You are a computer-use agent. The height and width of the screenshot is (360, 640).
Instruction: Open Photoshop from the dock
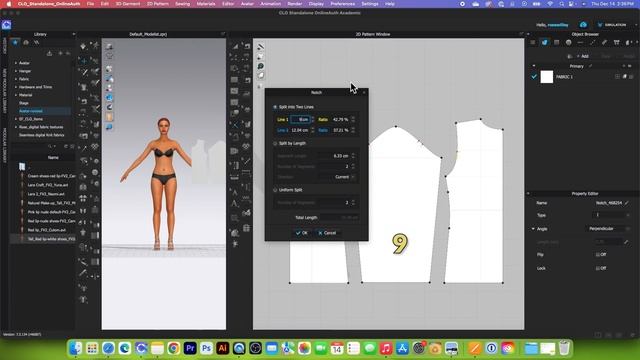tap(206, 348)
